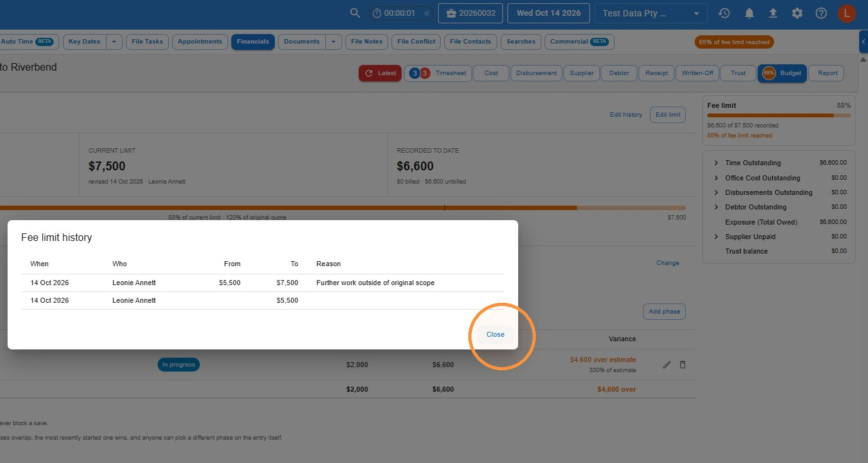This screenshot has width=868, height=463.
Task: Click the Fee limit progress bar in sidebar
Action: (779, 115)
